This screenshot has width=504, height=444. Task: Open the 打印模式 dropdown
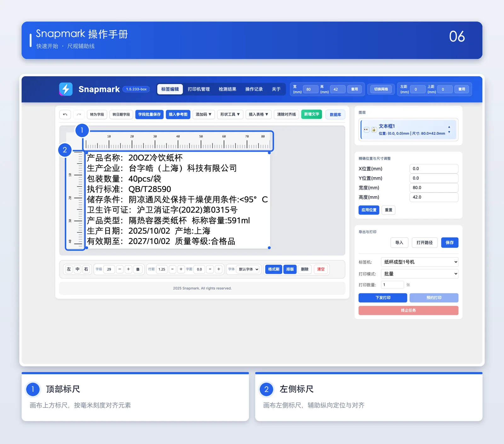pyautogui.click(x=420, y=274)
